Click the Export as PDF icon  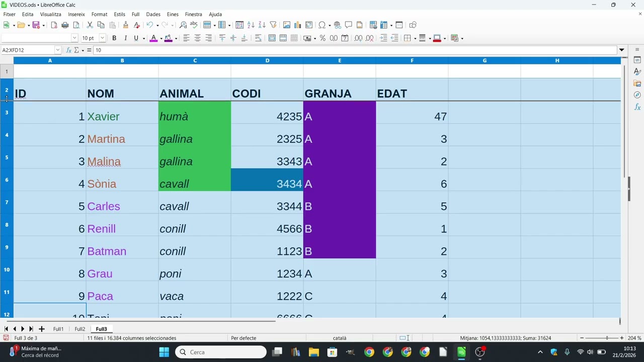(54, 25)
